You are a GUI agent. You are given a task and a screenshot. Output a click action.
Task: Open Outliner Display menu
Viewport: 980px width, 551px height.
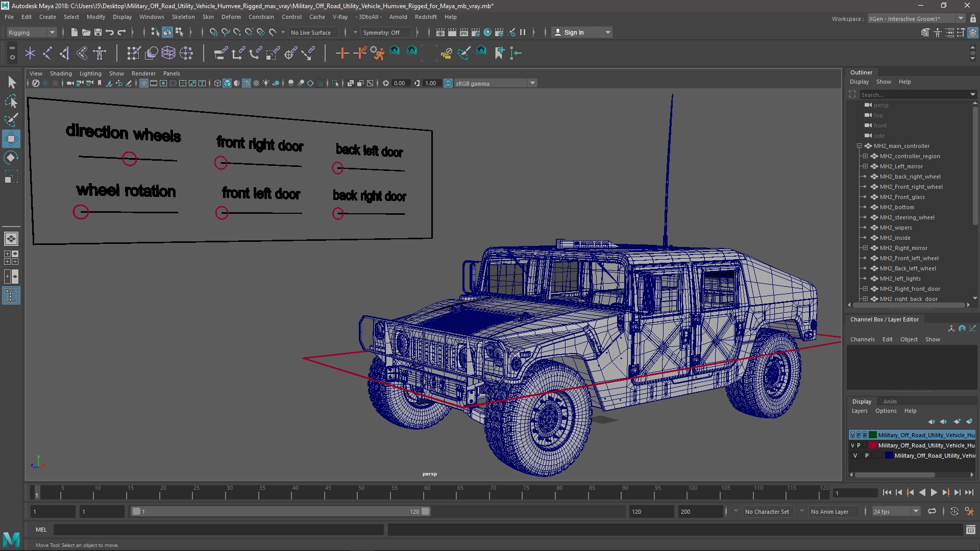(x=859, y=82)
